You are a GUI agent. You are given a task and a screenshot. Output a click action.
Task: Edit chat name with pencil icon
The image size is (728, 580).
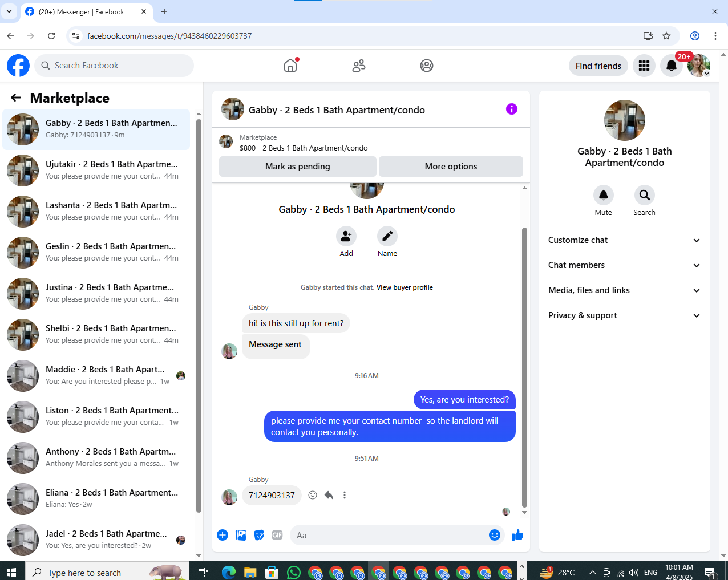(x=387, y=236)
